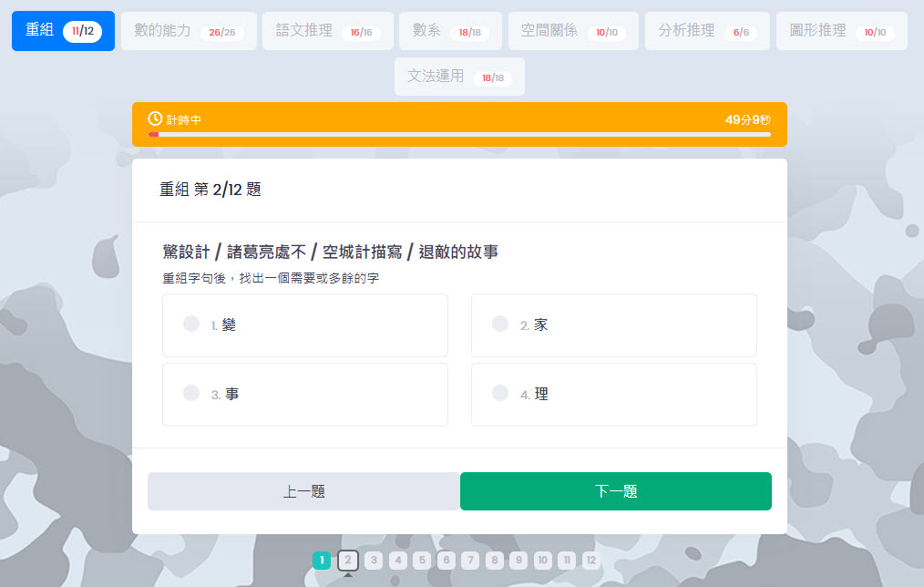Choose radio option 4 理

499,393
